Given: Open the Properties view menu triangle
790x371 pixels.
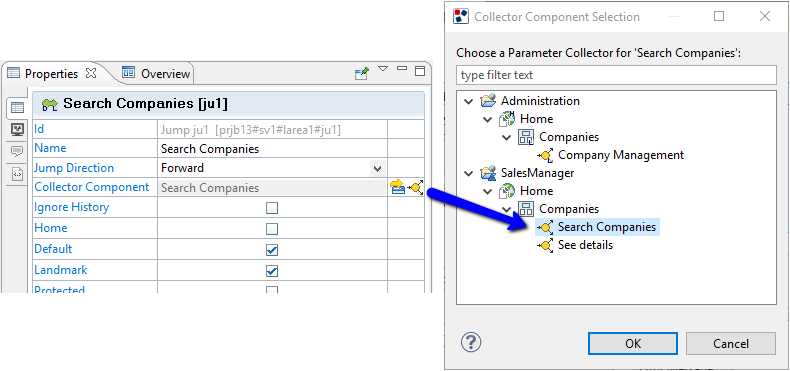Looking at the screenshot, I should point(383,69).
